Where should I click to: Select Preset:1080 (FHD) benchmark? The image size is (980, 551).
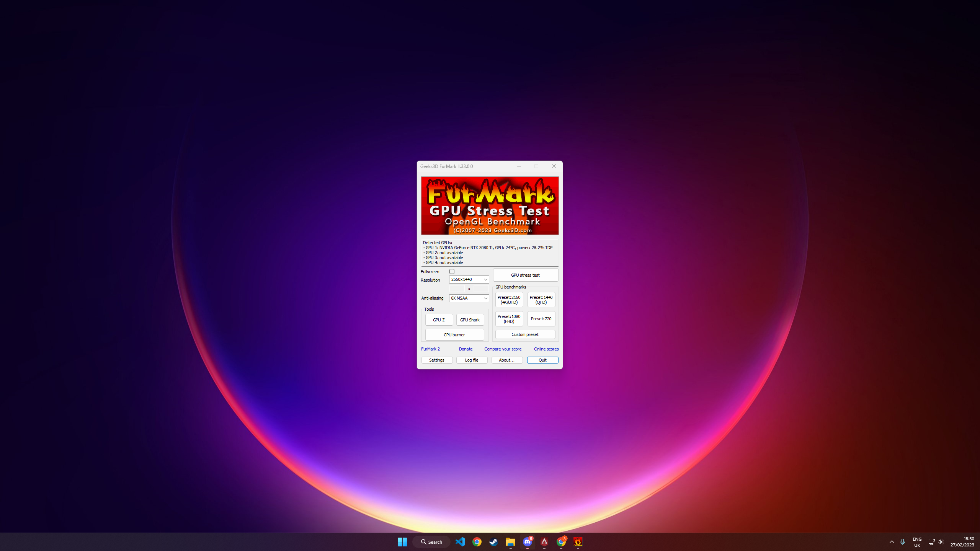[x=509, y=318]
